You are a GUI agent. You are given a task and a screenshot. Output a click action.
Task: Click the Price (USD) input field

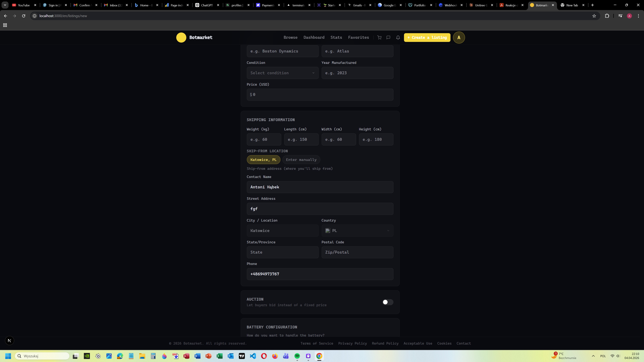click(320, 94)
